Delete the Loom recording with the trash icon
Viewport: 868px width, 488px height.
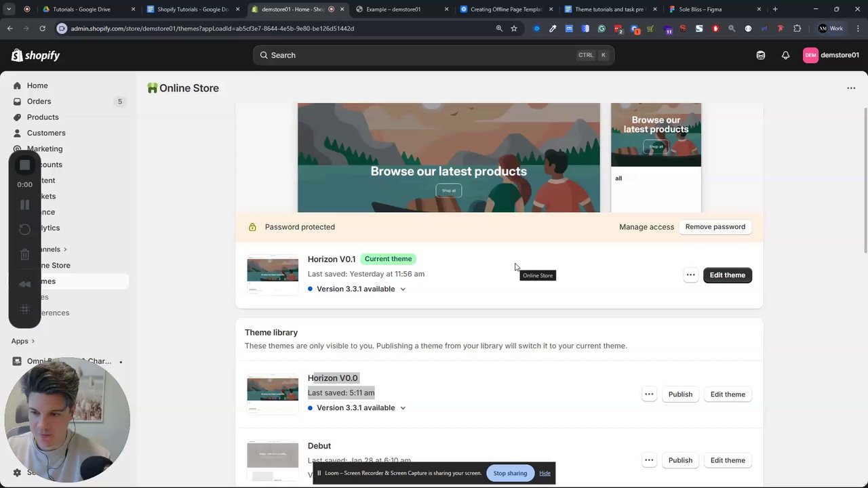[24, 255]
